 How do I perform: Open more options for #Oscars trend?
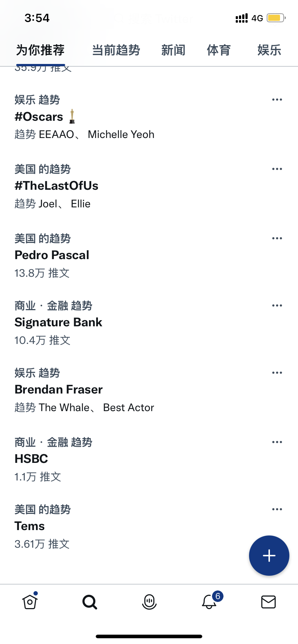point(277,100)
